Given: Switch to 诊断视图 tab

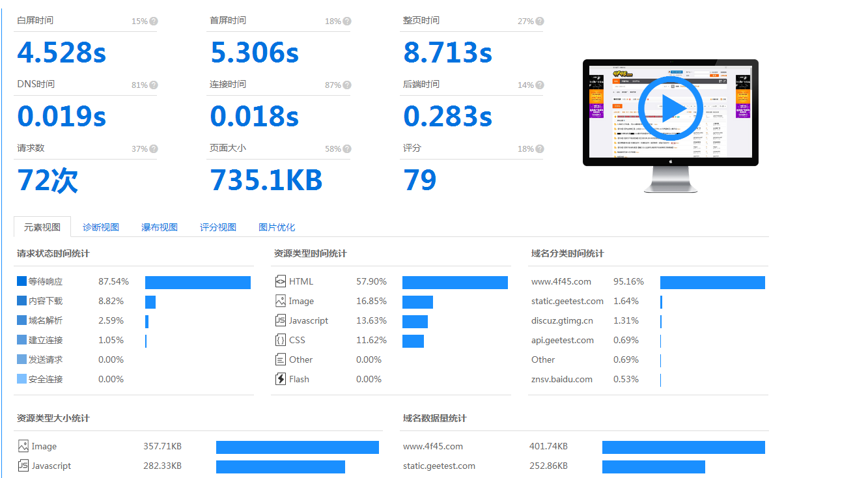Looking at the screenshot, I should point(101,227).
